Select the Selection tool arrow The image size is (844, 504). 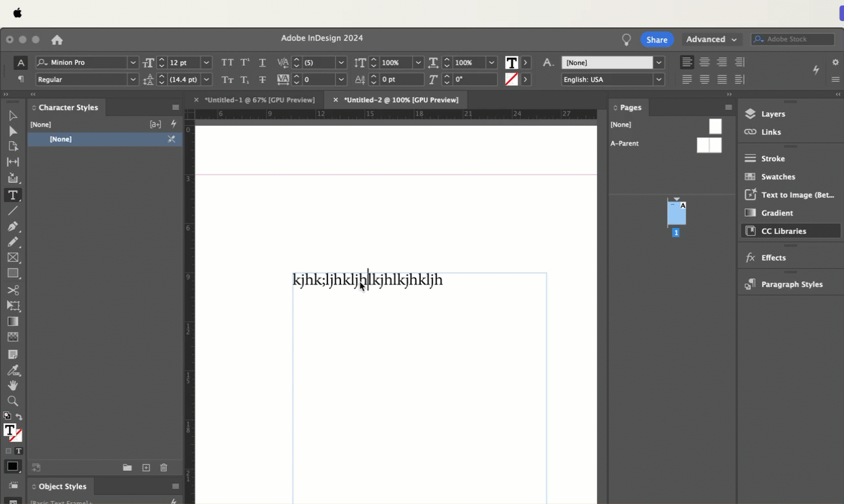[x=13, y=115]
